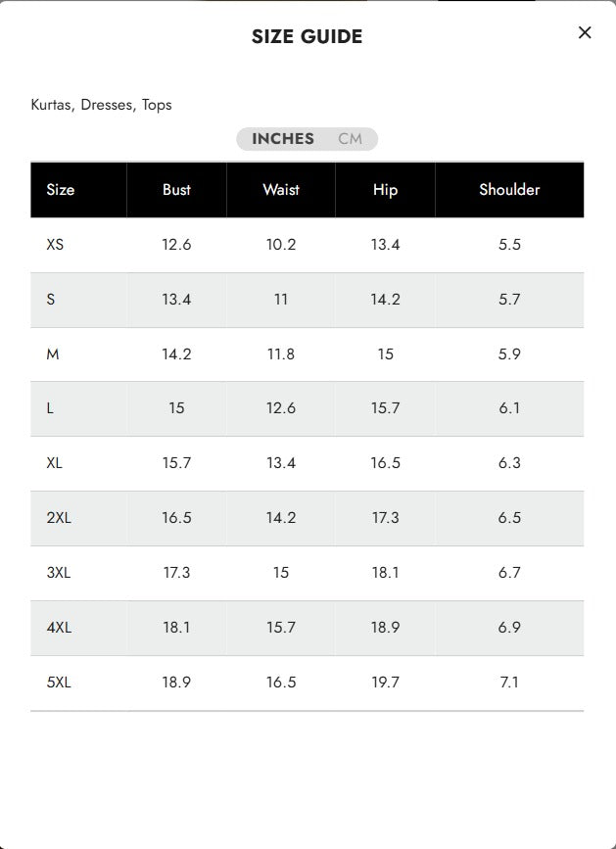Click the Size column header
616x849 pixels.
pos(61,190)
